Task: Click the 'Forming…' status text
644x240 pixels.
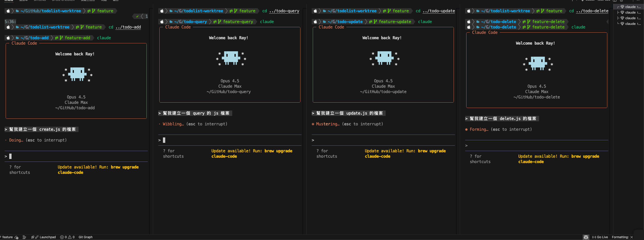Action: point(479,129)
